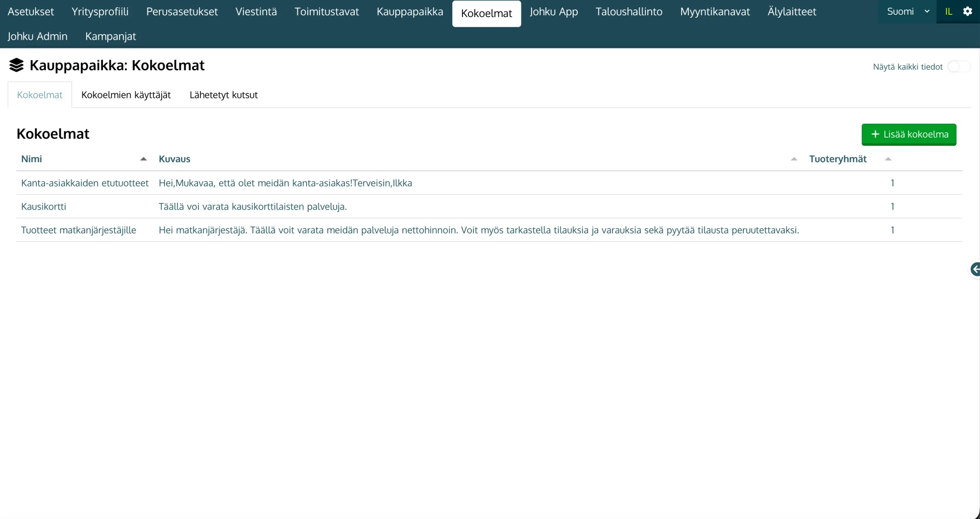
Task: Sort by Kuvaus column arrow
Action: [x=794, y=159]
